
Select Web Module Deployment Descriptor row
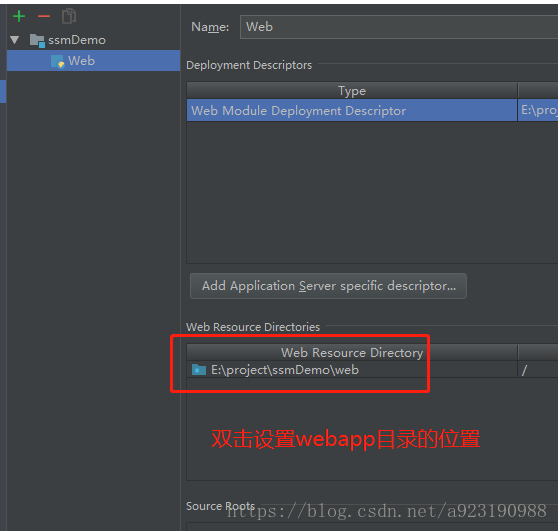pos(352,111)
